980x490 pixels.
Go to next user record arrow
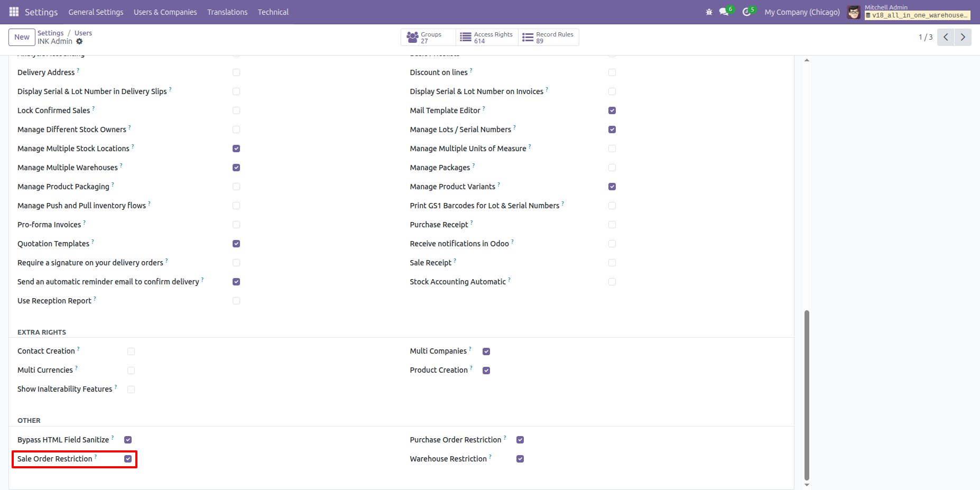(963, 37)
